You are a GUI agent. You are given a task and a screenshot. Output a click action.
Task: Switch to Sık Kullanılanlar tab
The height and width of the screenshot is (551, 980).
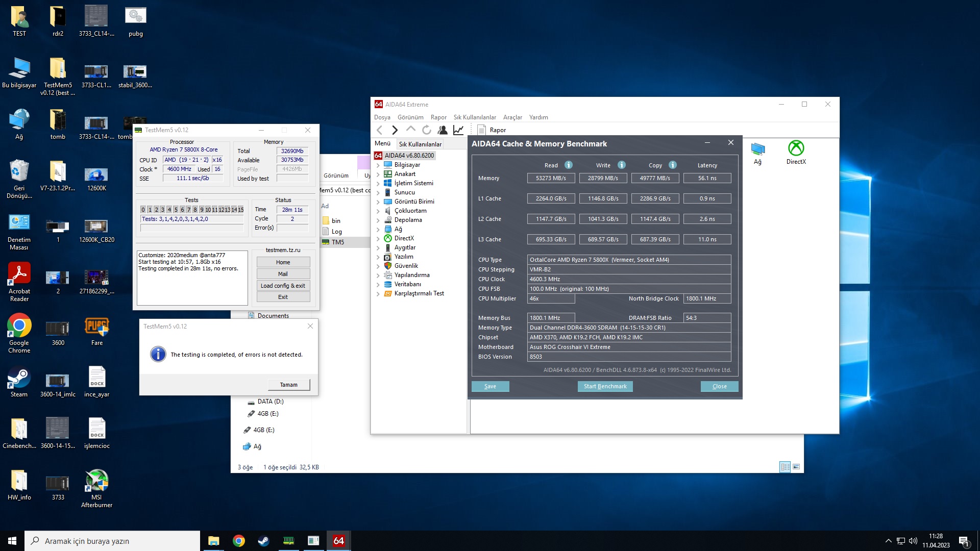[420, 144]
